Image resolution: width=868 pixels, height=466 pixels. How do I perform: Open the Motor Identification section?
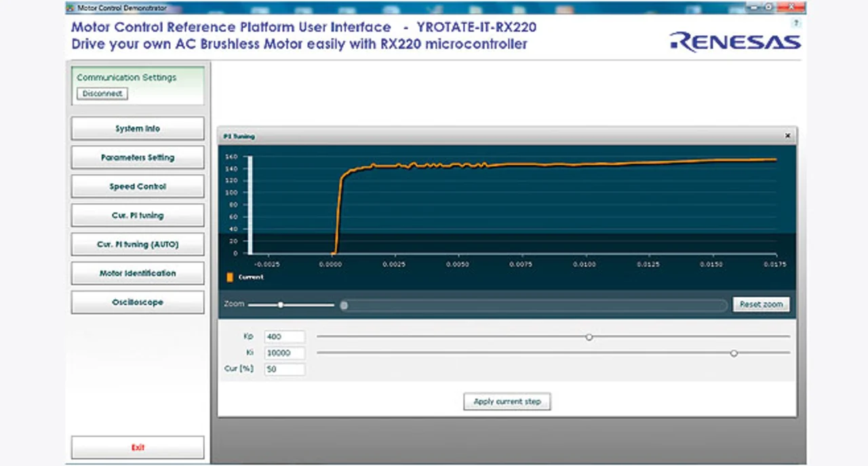[x=138, y=273]
